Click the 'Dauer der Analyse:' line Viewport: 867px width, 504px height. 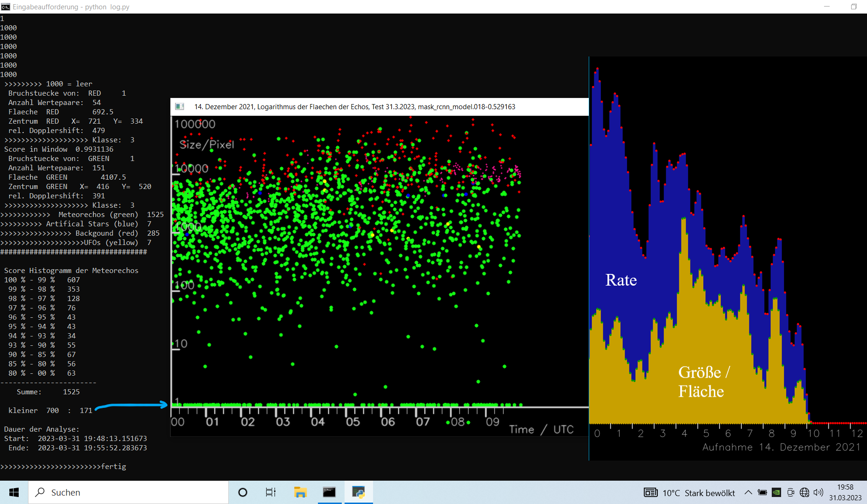[42, 429]
